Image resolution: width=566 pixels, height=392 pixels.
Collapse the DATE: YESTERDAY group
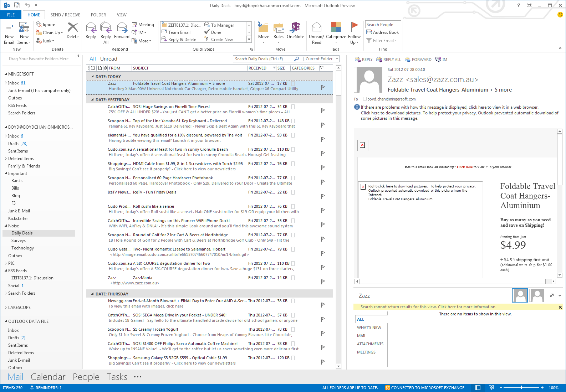[92, 100]
